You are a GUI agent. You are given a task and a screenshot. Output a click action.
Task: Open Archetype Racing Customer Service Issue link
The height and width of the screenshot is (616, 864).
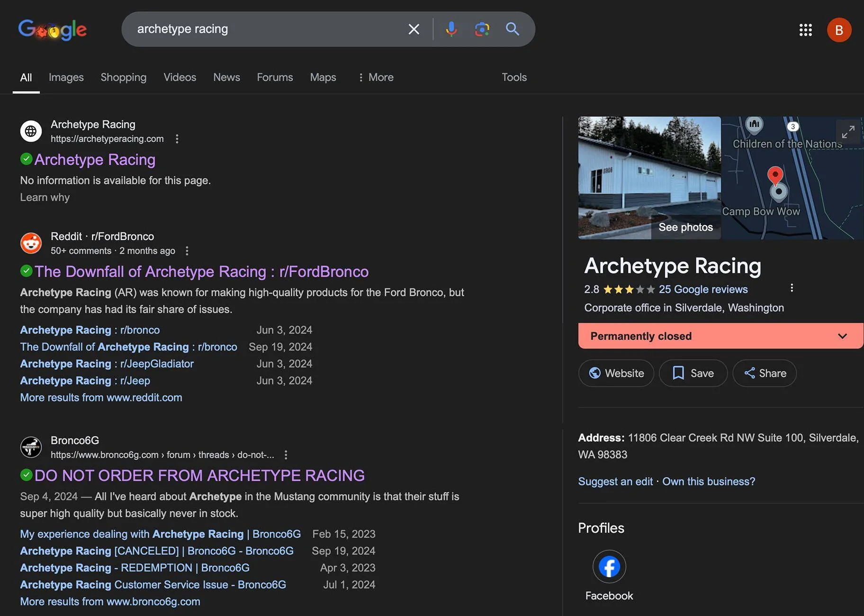coord(153,585)
